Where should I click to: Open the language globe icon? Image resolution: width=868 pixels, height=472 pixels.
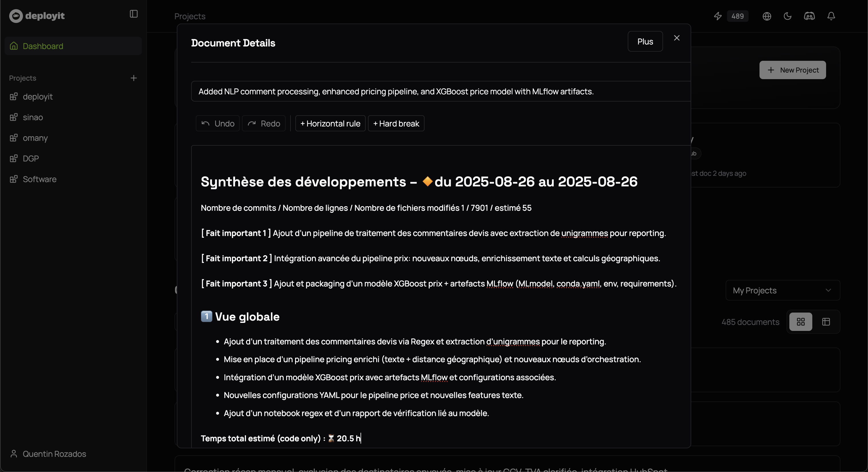[767, 16]
